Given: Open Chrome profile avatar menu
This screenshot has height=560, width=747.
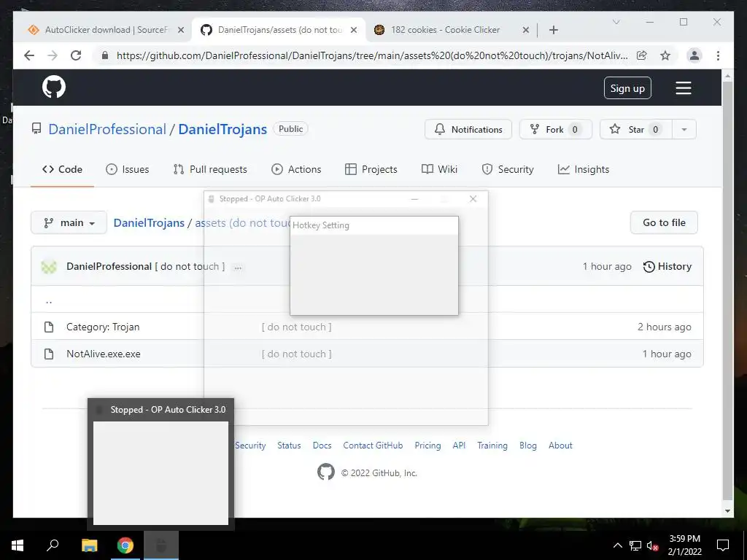Looking at the screenshot, I should point(694,55).
